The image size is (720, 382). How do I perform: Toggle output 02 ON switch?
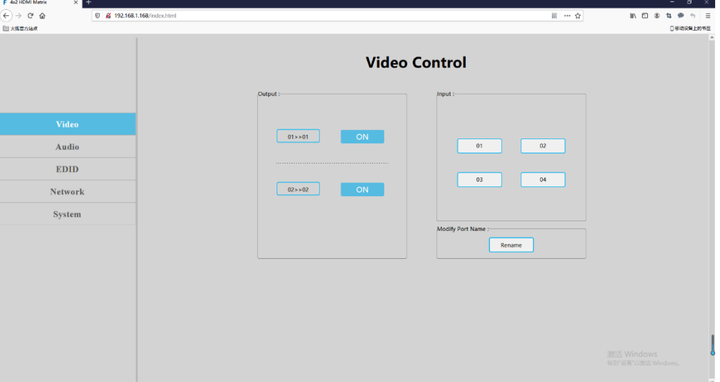click(362, 190)
